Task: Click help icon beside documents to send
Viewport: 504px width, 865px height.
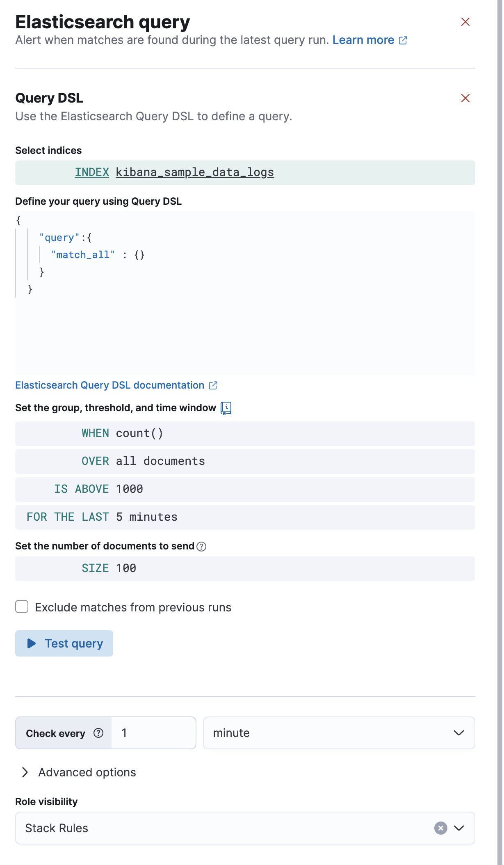Action: point(201,547)
